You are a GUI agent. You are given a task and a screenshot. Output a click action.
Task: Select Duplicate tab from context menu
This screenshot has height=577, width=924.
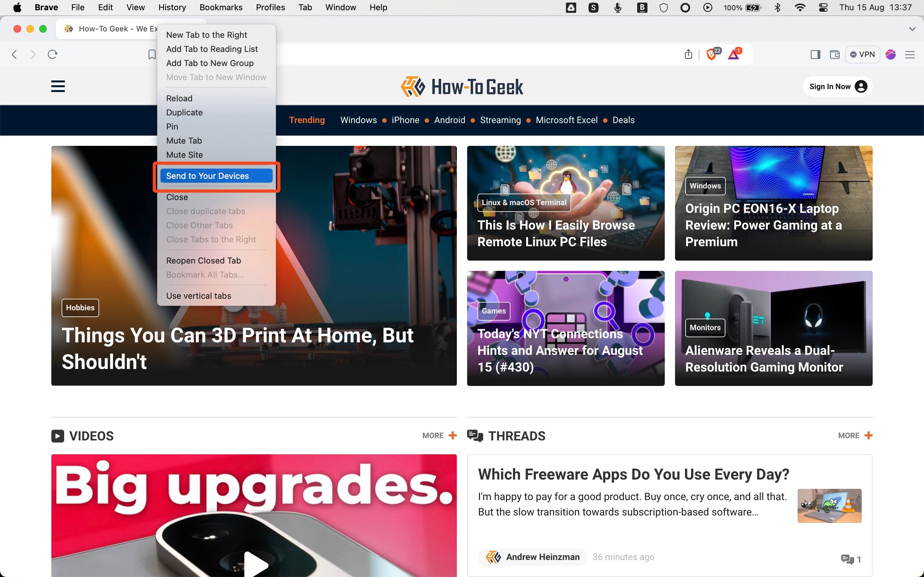[x=185, y=112]
